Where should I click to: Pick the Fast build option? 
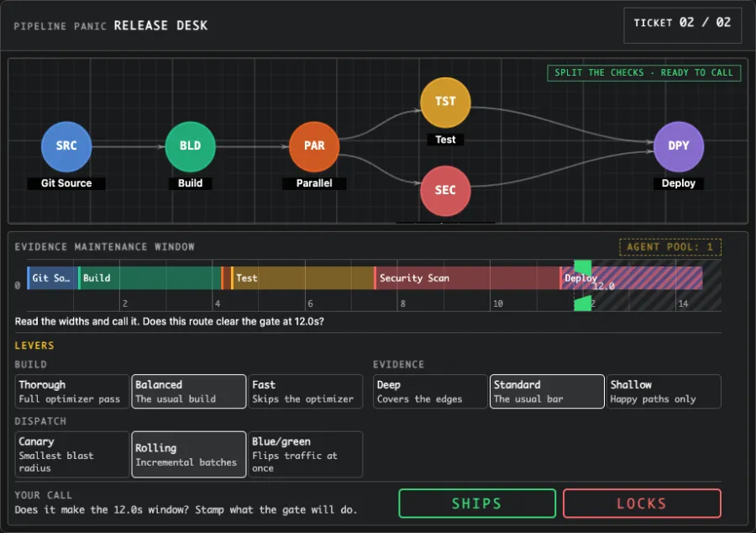point(306,391)
